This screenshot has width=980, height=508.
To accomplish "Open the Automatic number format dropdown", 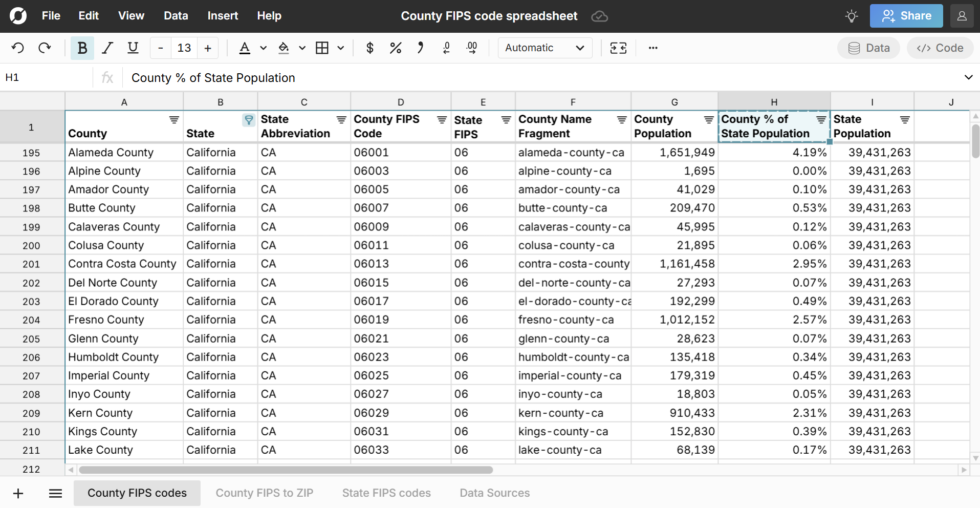I will point(545,48).
